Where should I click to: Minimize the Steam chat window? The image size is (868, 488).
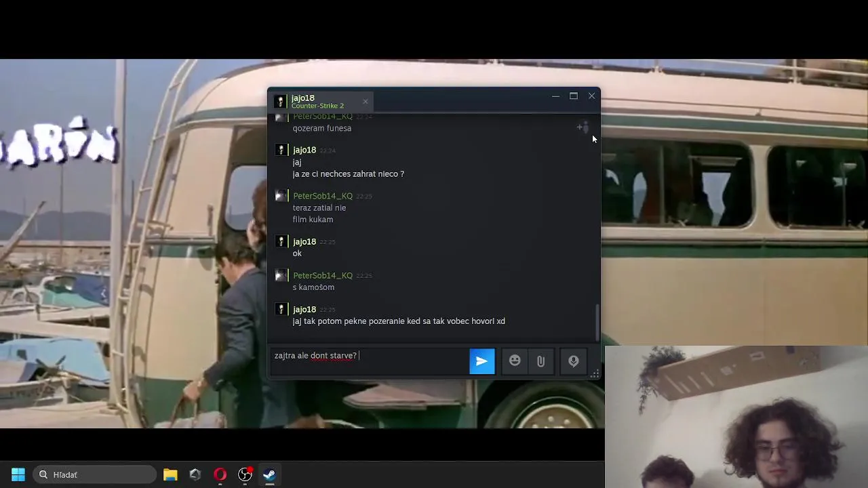tap(555, 96)
